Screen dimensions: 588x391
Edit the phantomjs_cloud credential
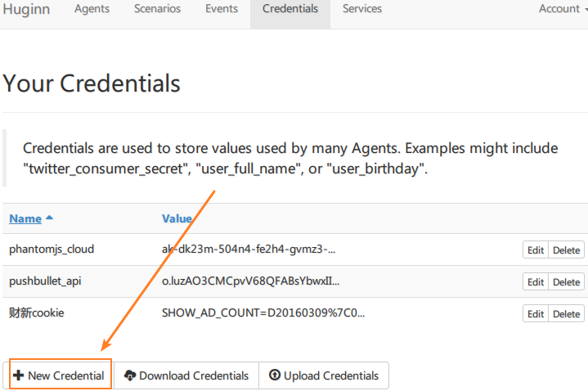pos(535,250)
